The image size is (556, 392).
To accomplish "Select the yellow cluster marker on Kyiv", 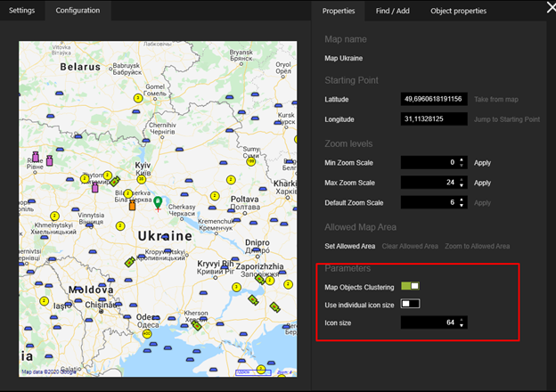I will pyautogui.click(x=141, y=179).
